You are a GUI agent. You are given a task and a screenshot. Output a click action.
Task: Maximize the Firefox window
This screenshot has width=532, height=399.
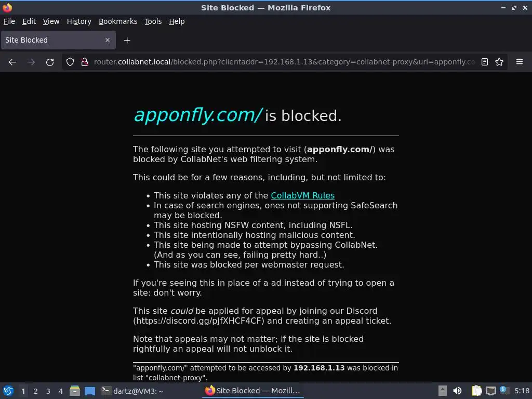[x=514, y=8]
